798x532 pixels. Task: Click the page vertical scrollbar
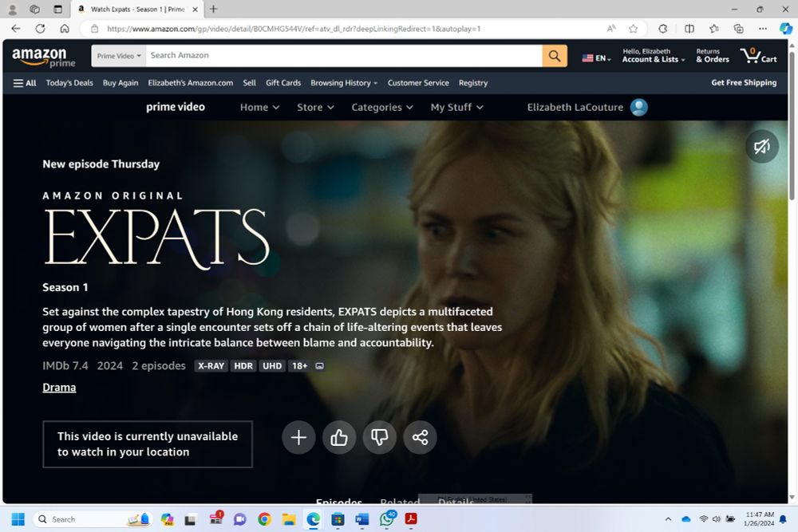point(792,127)
